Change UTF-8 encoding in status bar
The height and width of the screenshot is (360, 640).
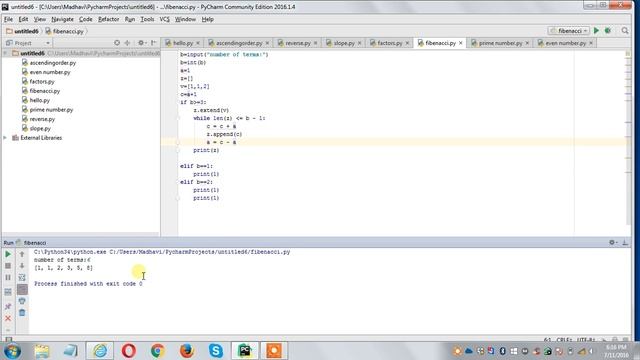click(585, 340)
